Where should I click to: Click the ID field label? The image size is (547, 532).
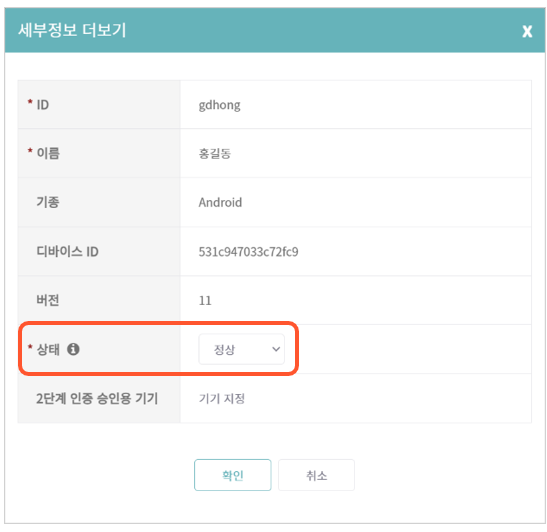tap(43, 105)
